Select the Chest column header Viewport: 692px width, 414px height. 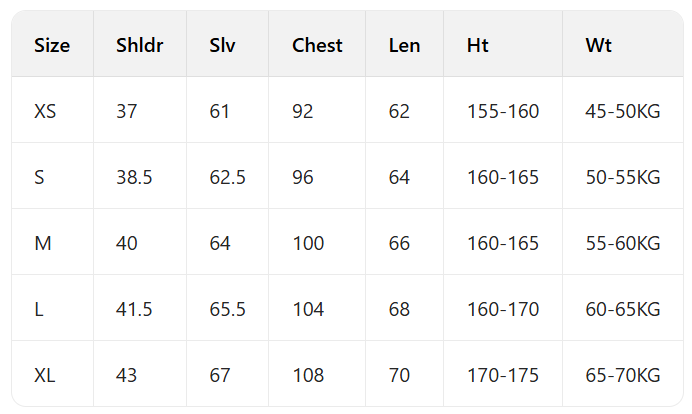coord(317,45)
